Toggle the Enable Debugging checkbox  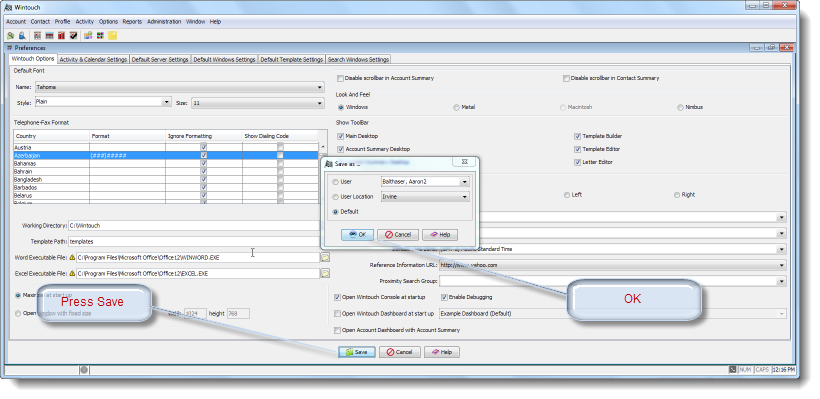[445, 297]
